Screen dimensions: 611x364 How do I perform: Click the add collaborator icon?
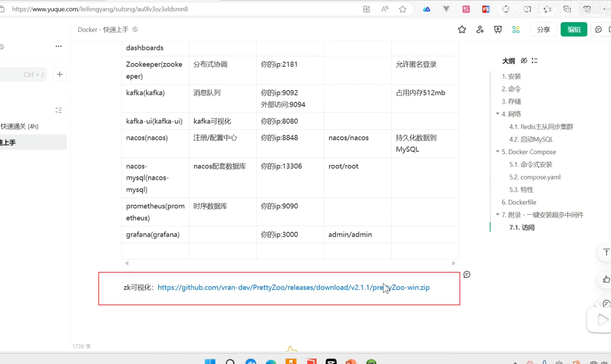[480, 29]
